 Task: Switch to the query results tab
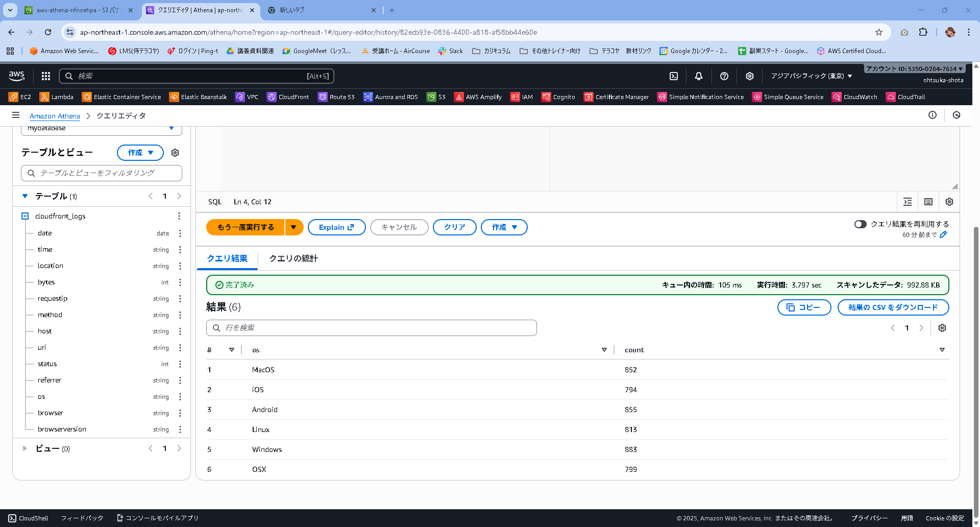pos(227,258)
